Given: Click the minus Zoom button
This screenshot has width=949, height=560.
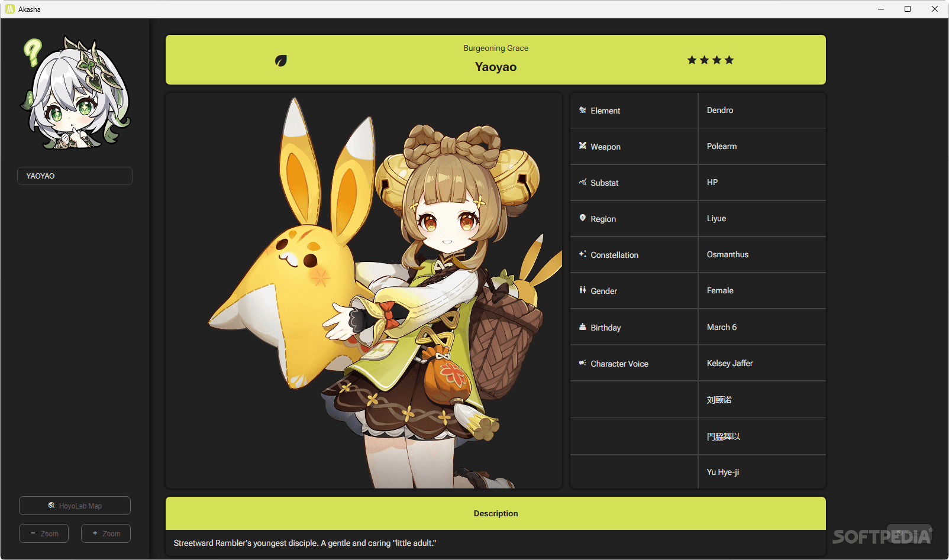Looking at the screenshot, I should point(44,533).
